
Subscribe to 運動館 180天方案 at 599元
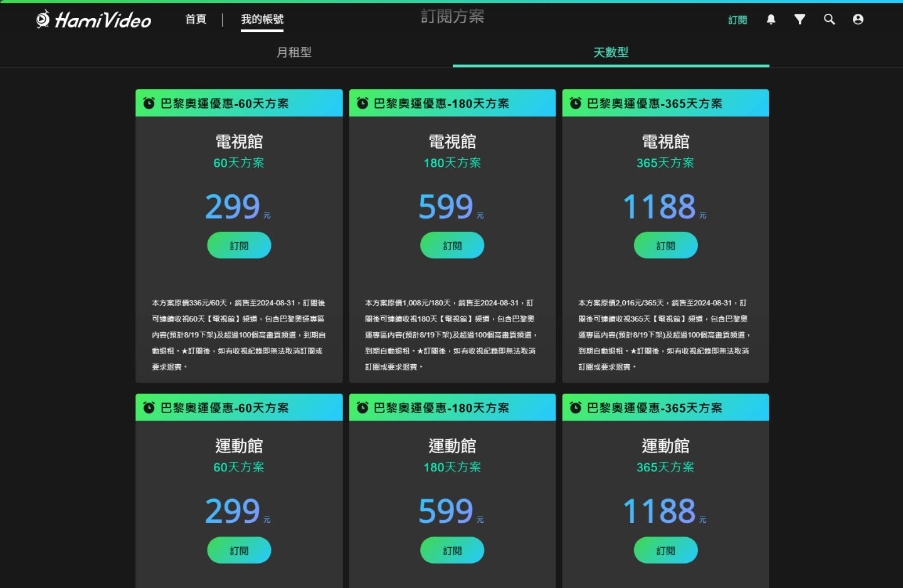pyautogui.click(x=452, y=550)
